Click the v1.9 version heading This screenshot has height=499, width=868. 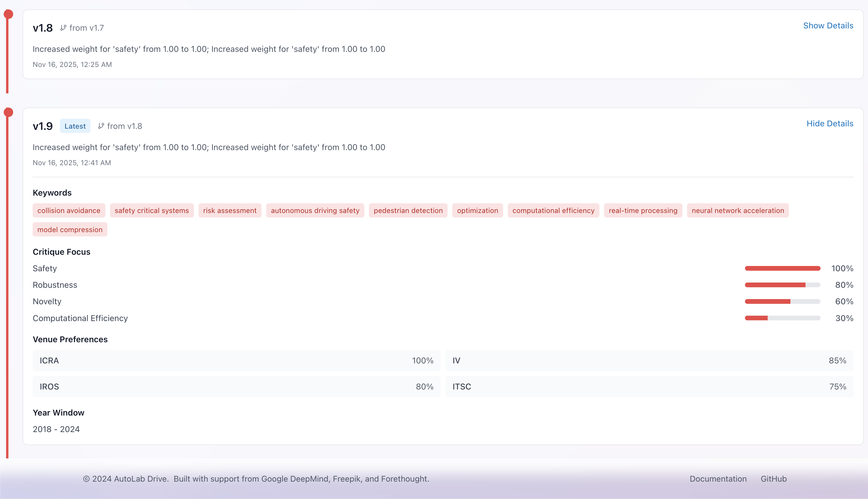point(43,126)
